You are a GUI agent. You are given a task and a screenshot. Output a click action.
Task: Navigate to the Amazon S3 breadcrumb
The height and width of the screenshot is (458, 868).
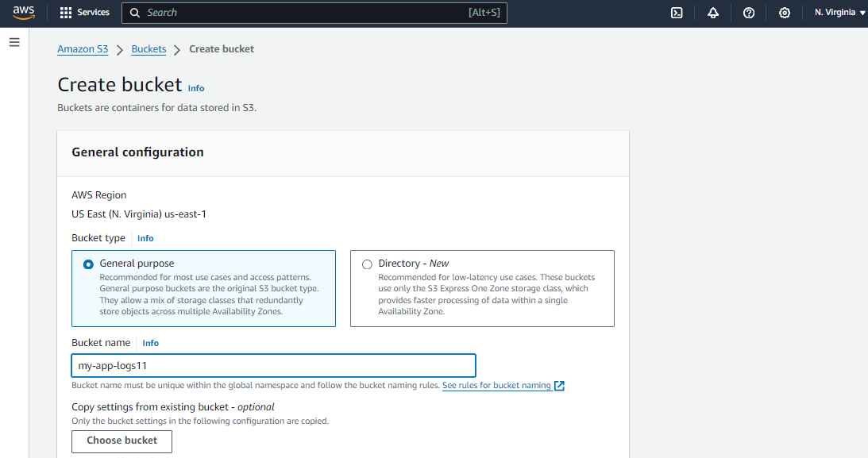pyautogui.click(x=83, y=48)
